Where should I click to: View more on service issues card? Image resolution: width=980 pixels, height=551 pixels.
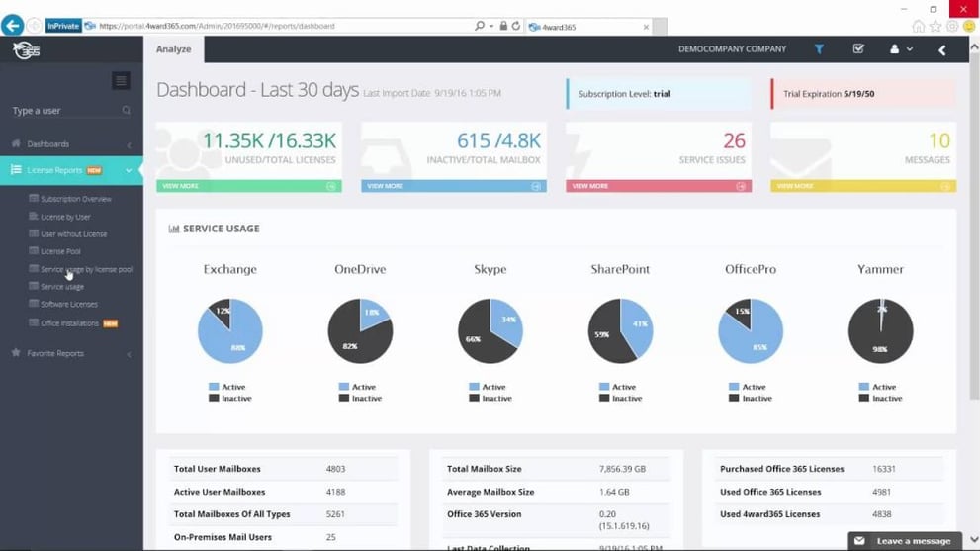(x=659, y=186)
